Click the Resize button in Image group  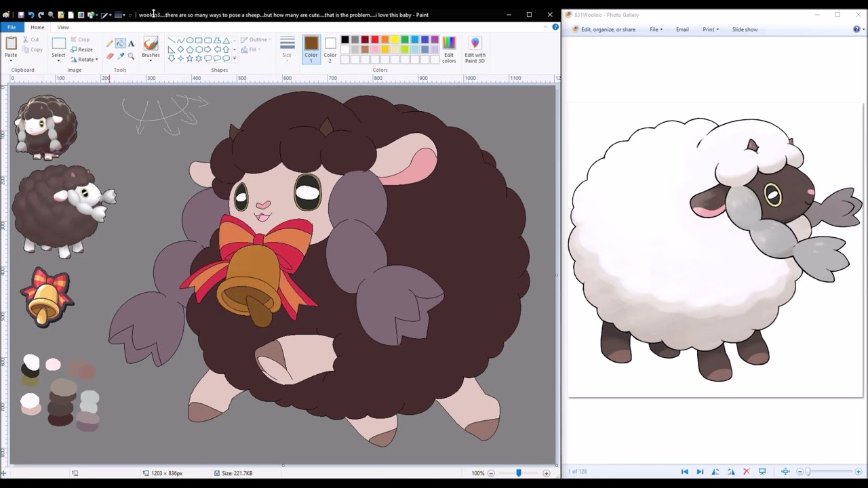(81, 49)
